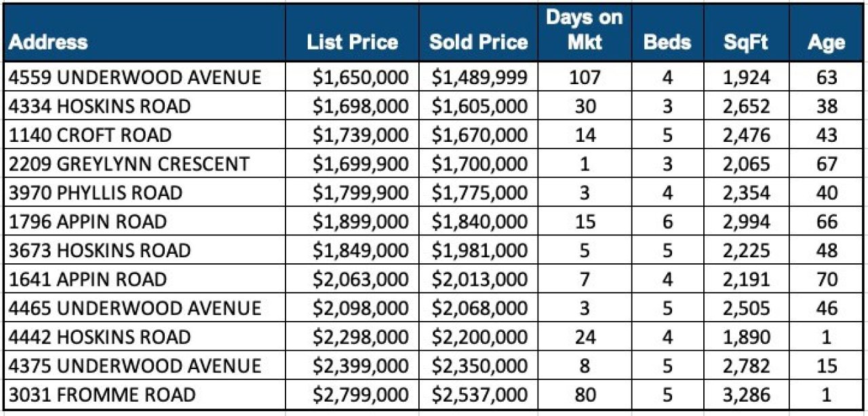Click the Age column header
Image resolution: width=868 pixels, height=416 pixels.
[827, 42]
